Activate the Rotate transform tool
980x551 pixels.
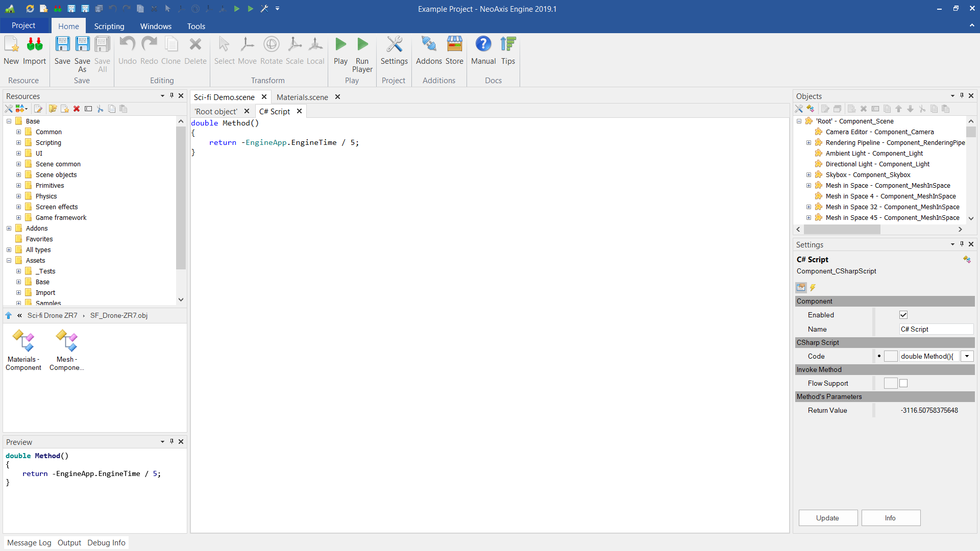click(271, 51)
